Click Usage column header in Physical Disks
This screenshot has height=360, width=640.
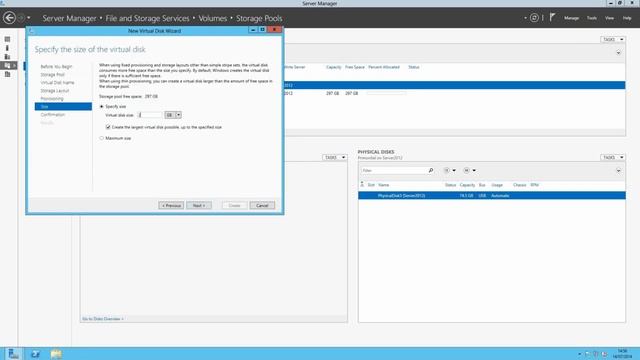click(497, 185)
